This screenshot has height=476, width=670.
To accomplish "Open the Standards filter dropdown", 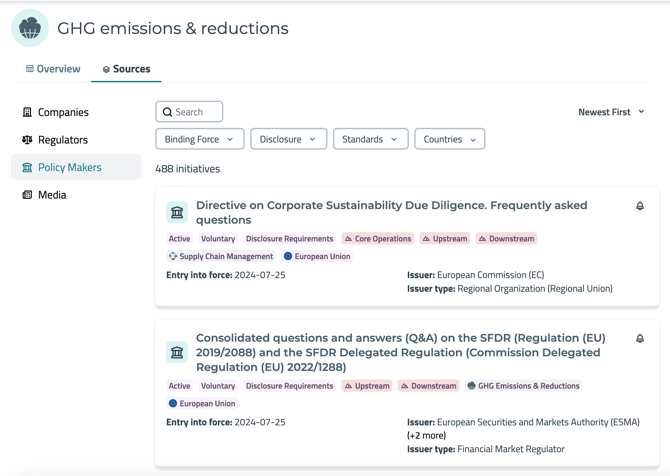I will (370, 139).
